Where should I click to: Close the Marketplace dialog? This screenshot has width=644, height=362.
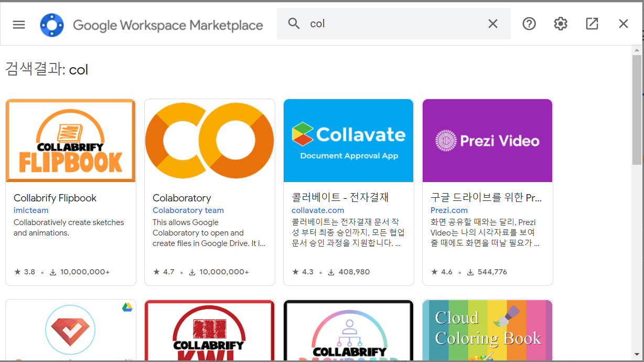click(624, 24)
